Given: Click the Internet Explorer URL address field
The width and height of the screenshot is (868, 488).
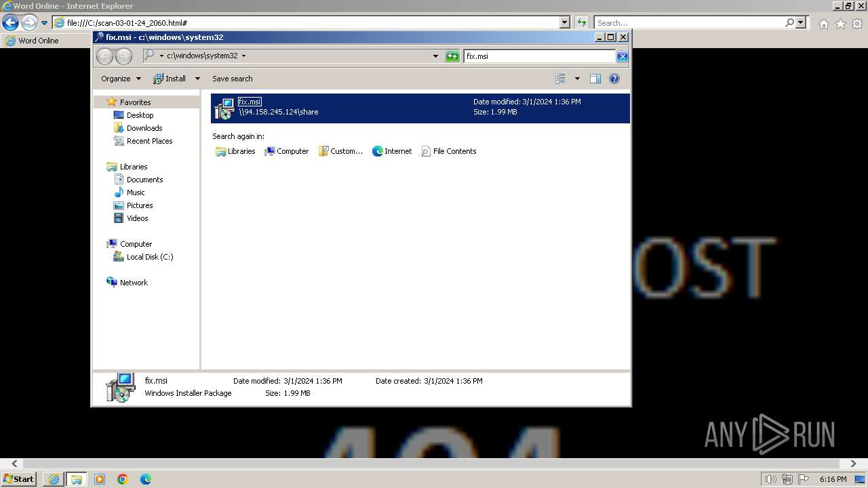Looking at the screenshot, I should 307,23.
